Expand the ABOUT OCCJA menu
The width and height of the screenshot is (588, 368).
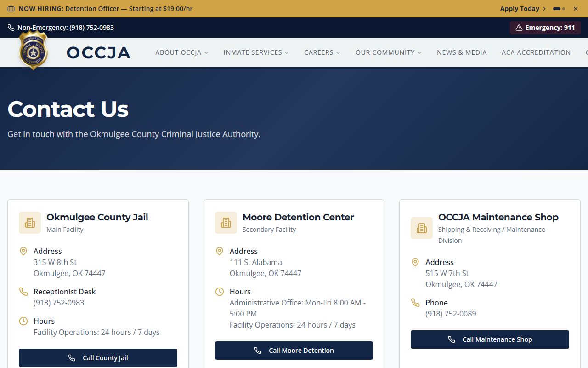[182, 52]
